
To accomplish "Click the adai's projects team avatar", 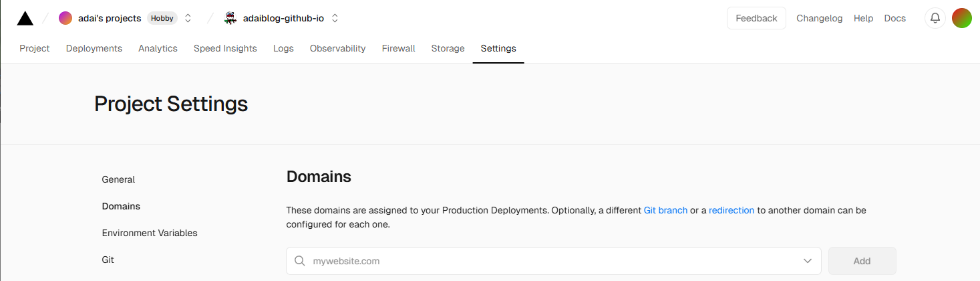I will click(x=65, y=18).
